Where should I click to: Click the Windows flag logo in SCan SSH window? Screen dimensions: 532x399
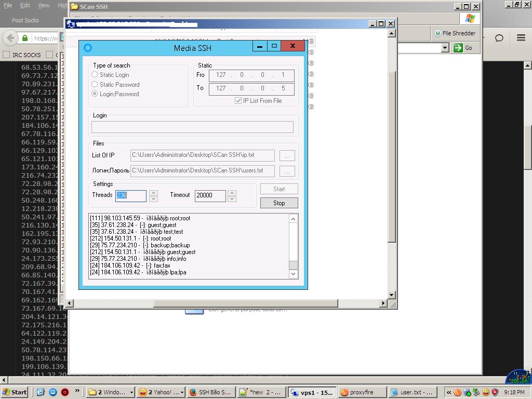(470, 18)
